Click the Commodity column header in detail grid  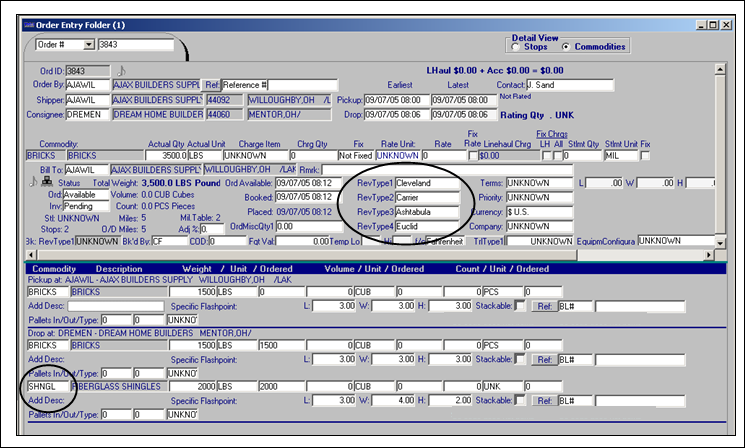[53, 268]
